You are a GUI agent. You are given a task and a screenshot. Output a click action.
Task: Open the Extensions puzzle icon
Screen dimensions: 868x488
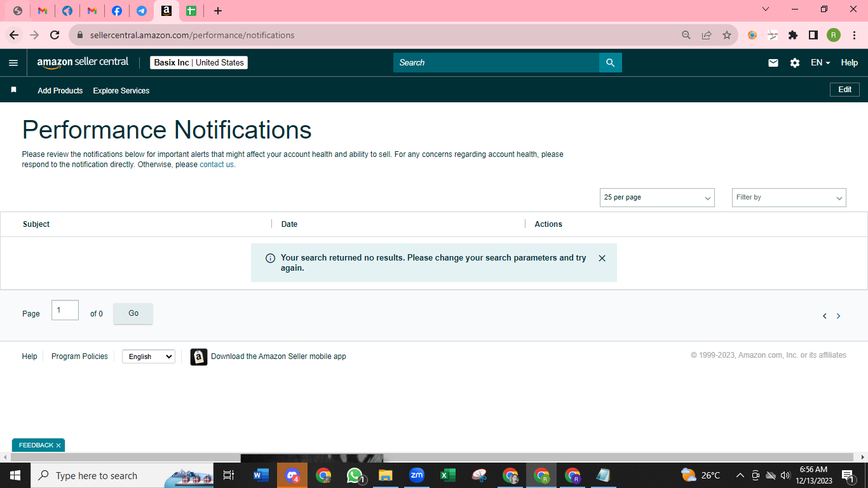pyautogui.click(x=793, y=35)
